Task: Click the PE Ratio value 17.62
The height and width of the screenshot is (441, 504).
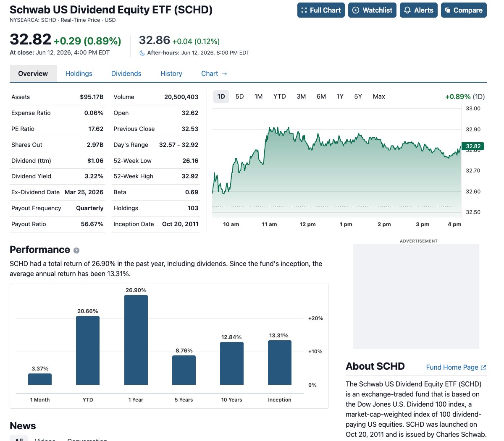Action: [96, 129]
